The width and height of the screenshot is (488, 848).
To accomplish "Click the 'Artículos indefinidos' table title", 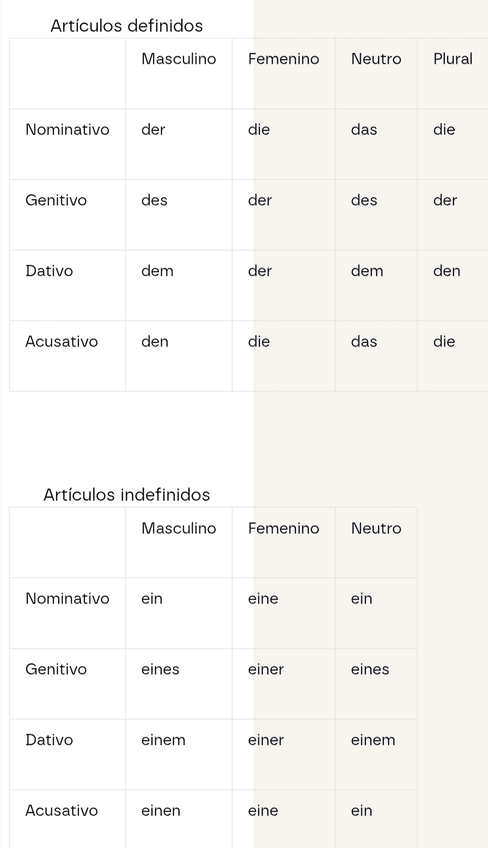I will (127, 495).
